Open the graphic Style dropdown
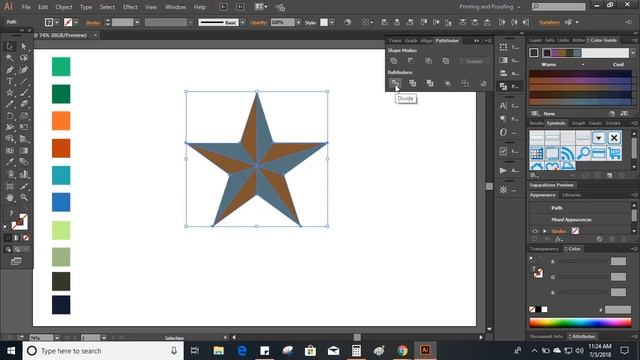The image size is (640, 360). pyautogui.click(x=332, y=22)
